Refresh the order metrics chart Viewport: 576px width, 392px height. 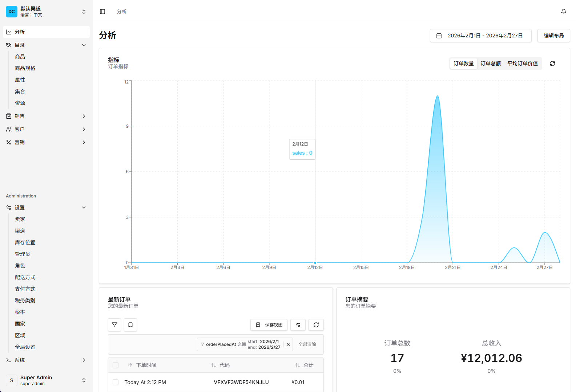[552, 64]
